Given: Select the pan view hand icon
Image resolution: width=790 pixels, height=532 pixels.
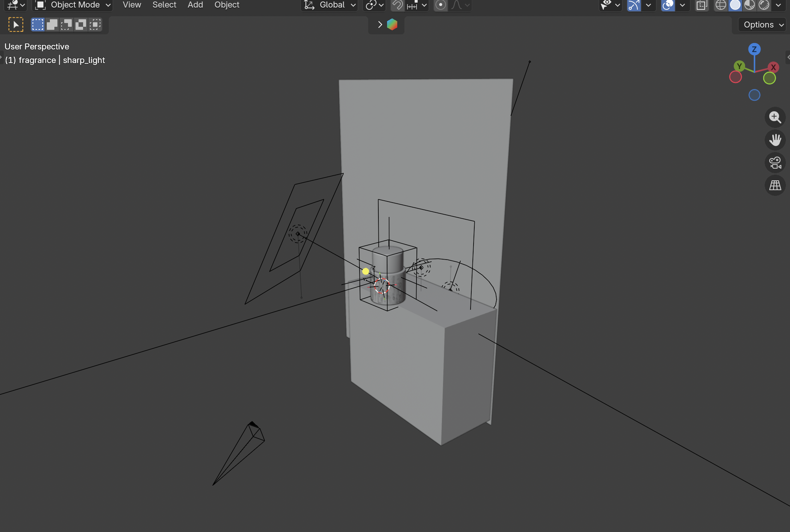Looking at the screenshot, I should pyautogui.click(x=775, y=140).
